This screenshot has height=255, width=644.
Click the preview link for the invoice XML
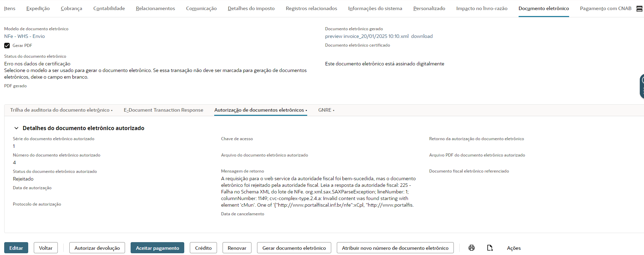(x=333, y=36)
